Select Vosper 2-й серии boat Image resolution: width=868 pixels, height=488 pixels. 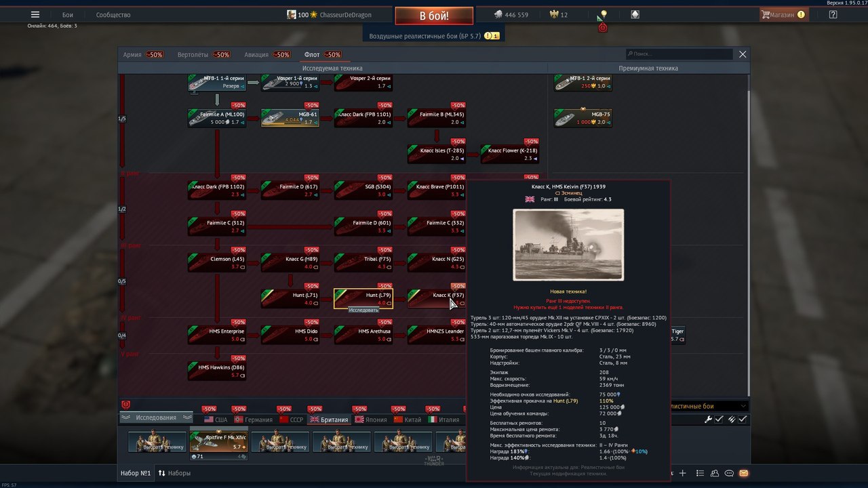pos(363,82)
